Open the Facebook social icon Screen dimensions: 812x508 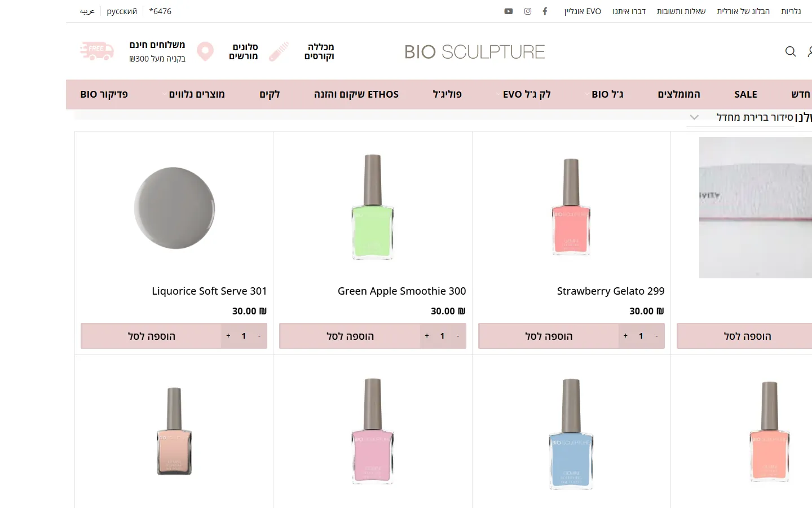tap(545, 11)
